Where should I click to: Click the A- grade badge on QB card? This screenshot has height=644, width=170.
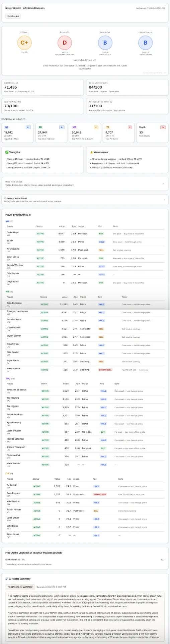[x=28, y=127]
